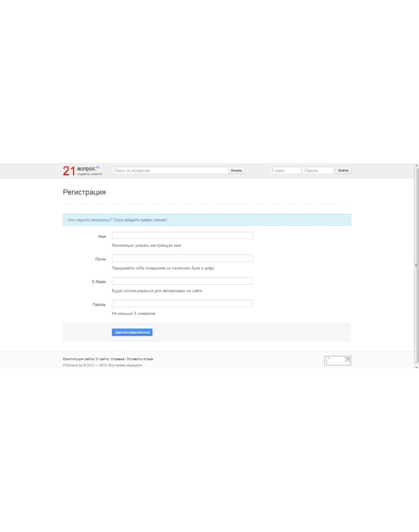
Task: Follow the 'войдите прямо сейчас' link
Action: 145,220
